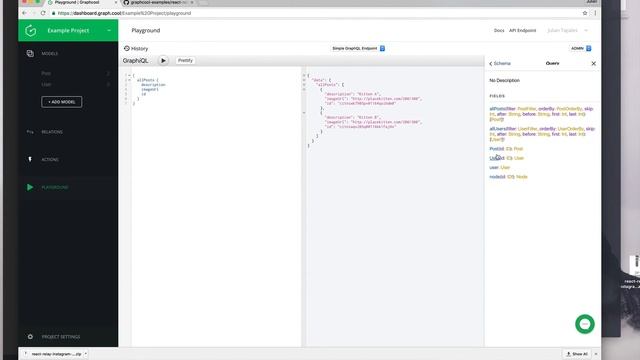
Task: Run the query with the play button
Action: [x=163, y=60]
